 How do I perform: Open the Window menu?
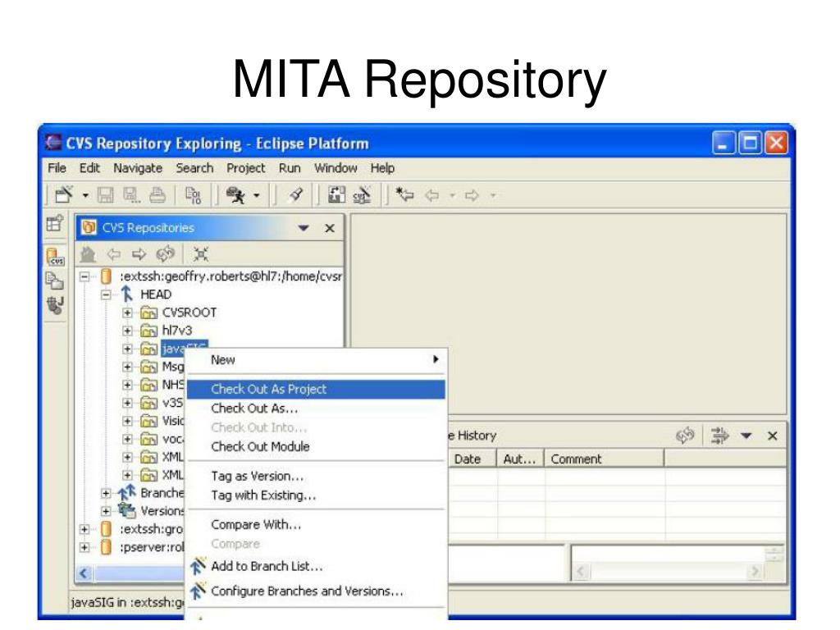(336, 168)
